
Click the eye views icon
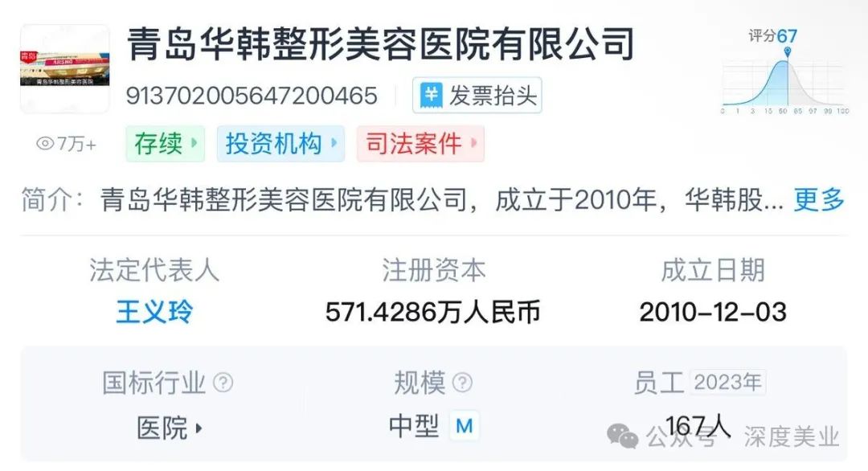45,144
